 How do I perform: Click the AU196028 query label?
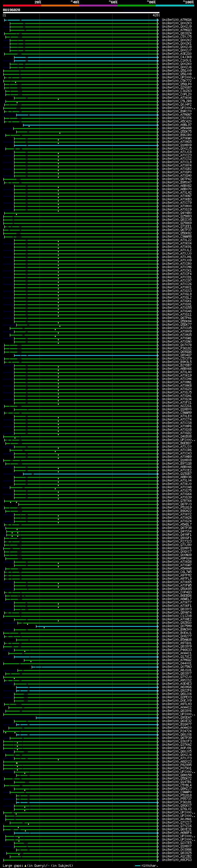(11, 10)
